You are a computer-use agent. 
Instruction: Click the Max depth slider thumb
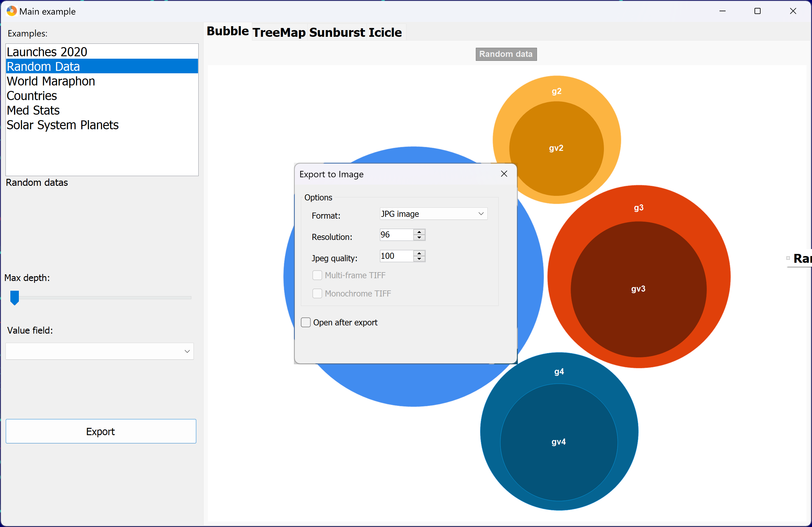14,297
